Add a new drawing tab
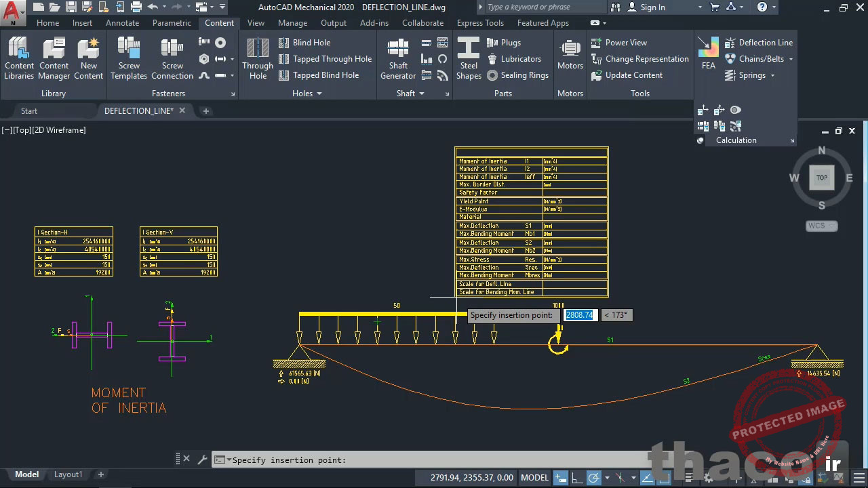Screen dimensions: 868x488 click(x=205, y=110)
